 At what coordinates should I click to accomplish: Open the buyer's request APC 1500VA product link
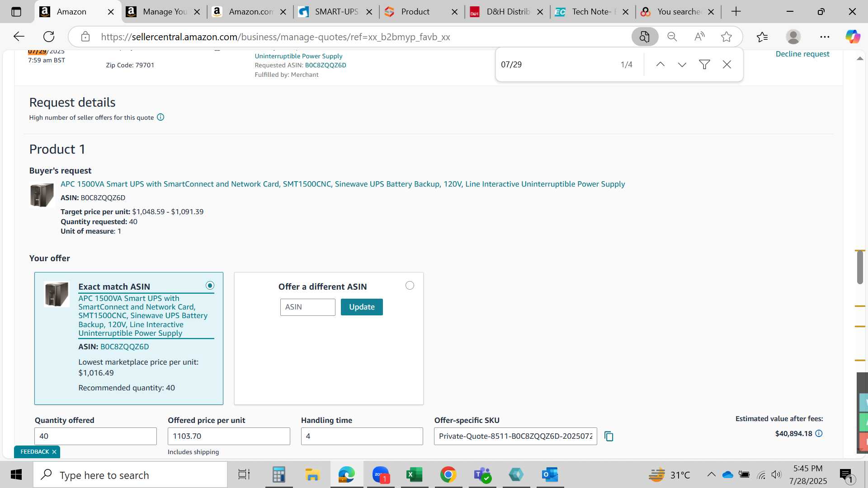click(x=343, y=184)
